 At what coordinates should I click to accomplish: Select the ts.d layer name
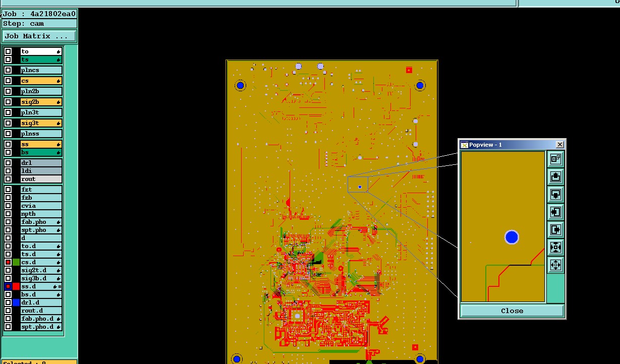pos(41,254)
